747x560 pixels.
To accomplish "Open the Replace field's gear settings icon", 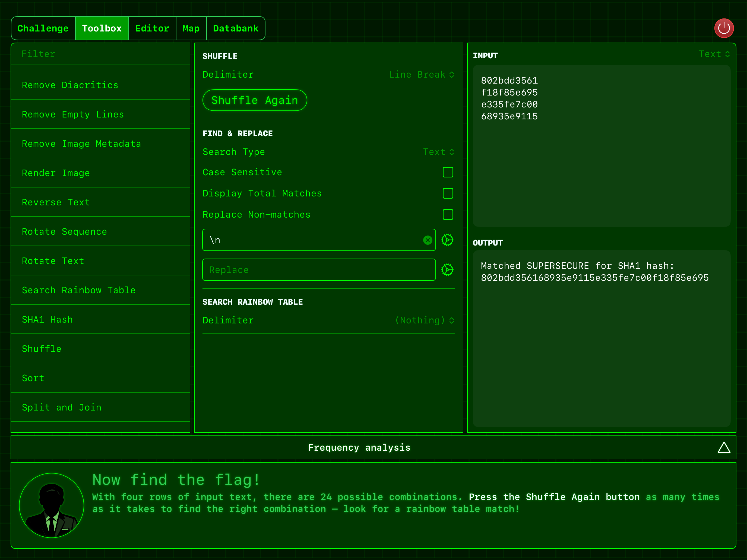I will [x=447, y=269].
